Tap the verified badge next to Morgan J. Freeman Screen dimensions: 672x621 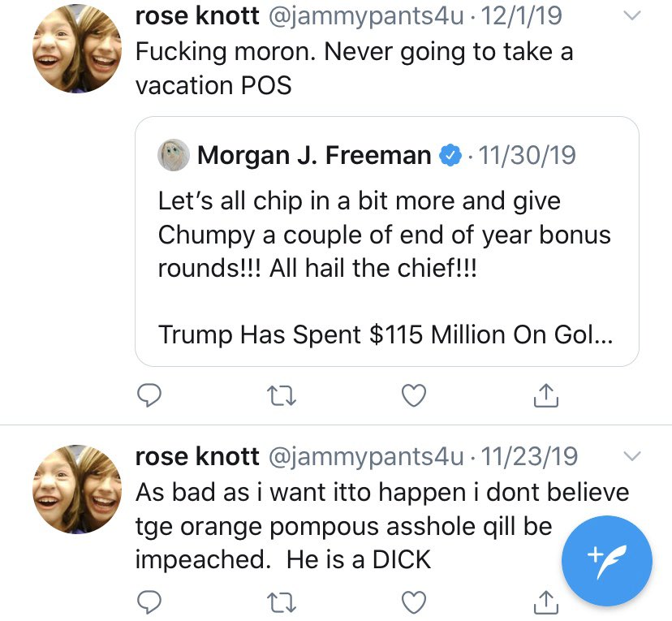[x=450, y=155]
